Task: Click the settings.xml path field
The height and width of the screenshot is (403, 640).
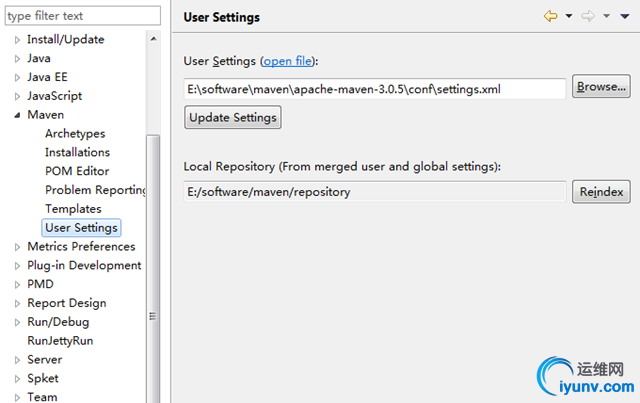Action: tap(375, 89)
